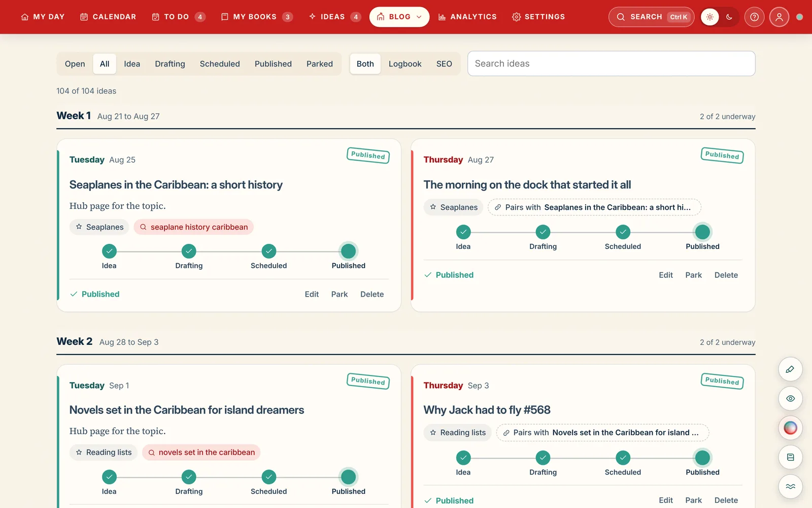Open the help question-mark icon
Image resolution: width=812 pixels, height=508 pixels.
click(754, 17)
